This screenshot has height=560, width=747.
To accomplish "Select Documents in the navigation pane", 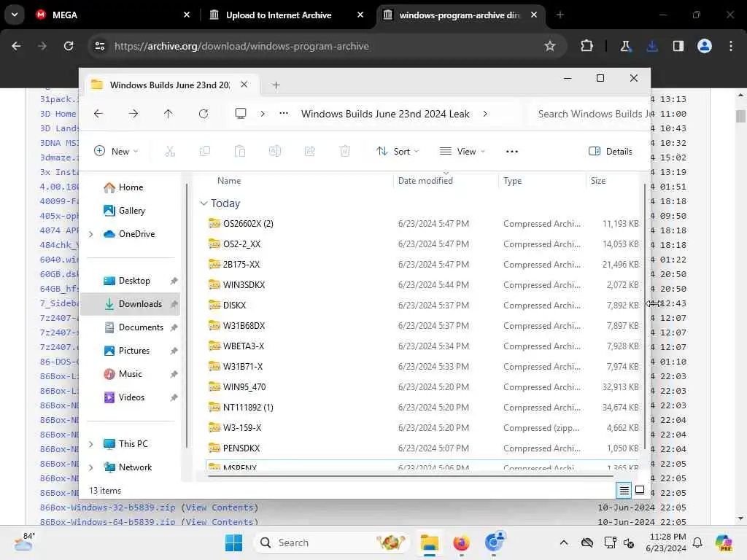I will (x=131, y=327).
